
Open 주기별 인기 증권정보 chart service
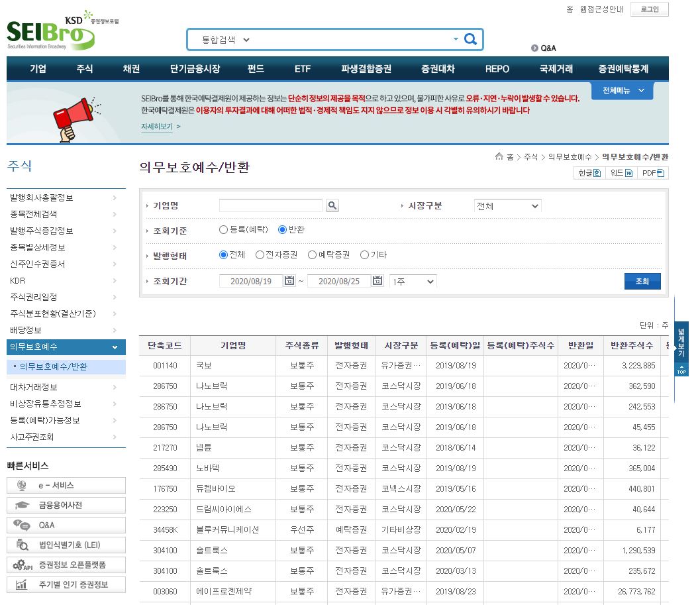(66, 585)
